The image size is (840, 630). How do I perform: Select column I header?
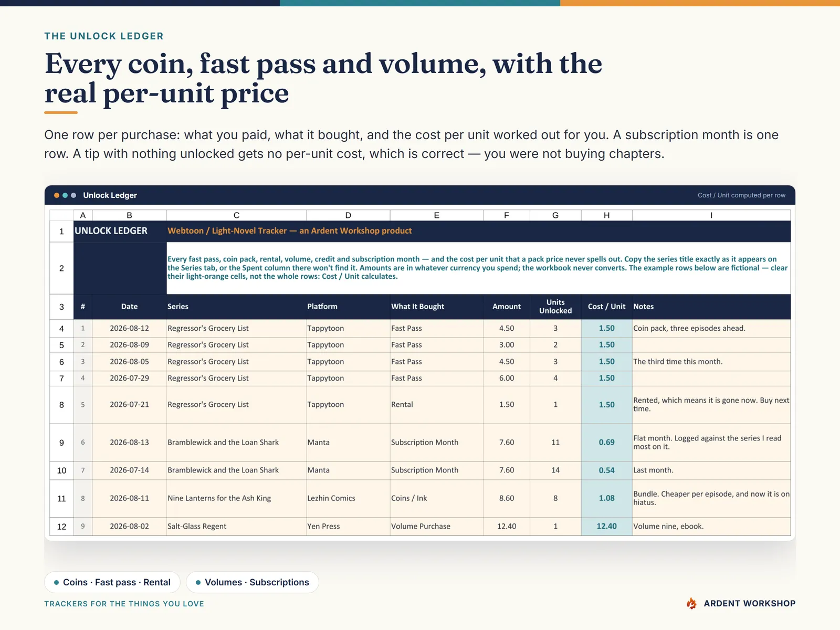(711, 215)
